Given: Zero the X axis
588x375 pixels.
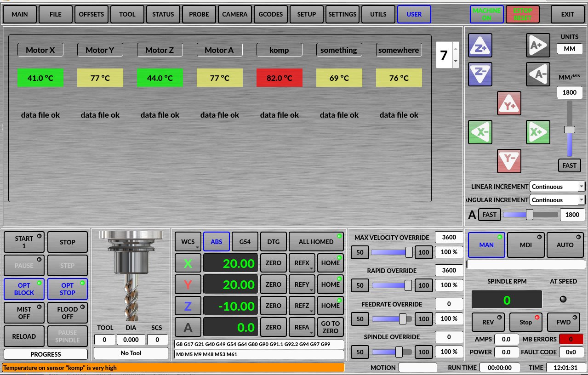Looking at the screenshot, I should [274, 263].
